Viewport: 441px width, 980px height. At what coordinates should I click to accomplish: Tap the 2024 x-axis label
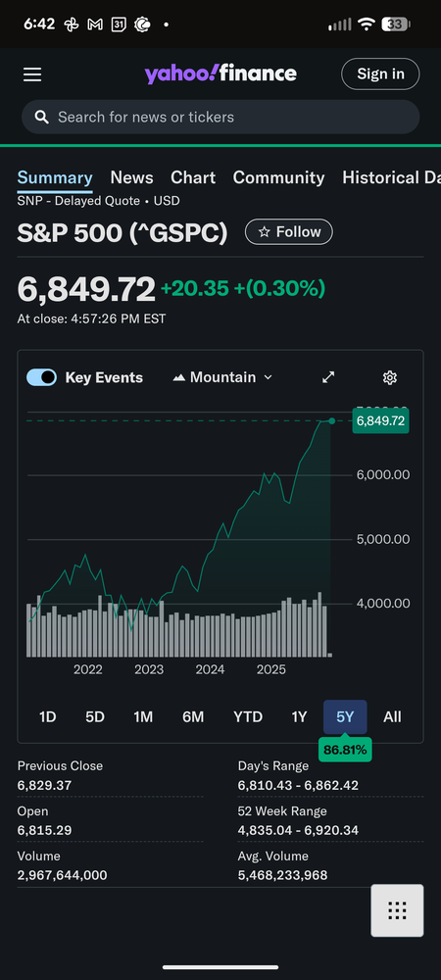pyautogui.click(x=210, y=670)
